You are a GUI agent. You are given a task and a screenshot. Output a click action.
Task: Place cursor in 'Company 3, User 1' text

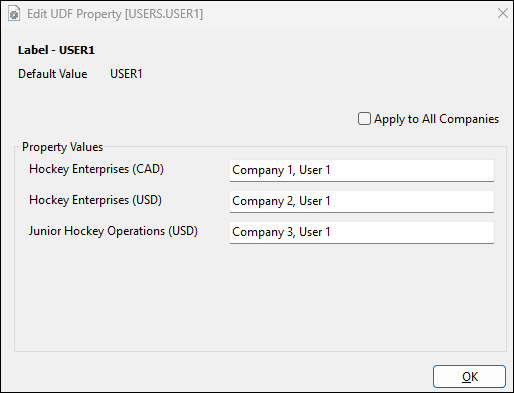[281, 232]
